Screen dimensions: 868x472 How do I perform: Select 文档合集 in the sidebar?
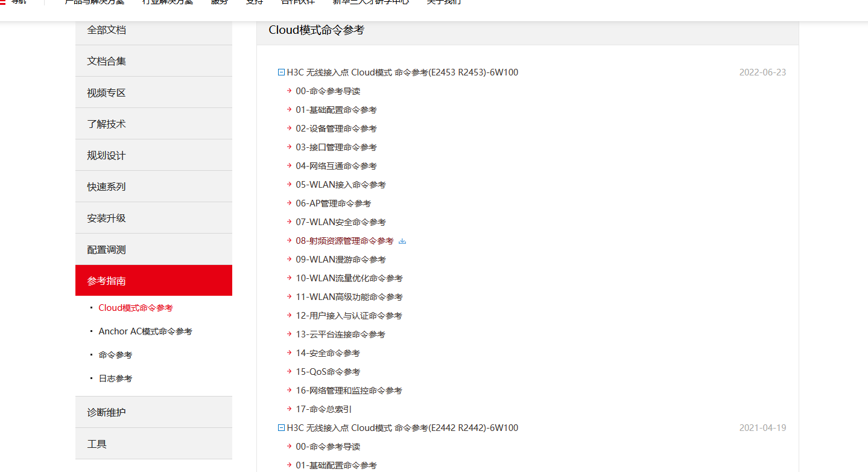[154, 61]
